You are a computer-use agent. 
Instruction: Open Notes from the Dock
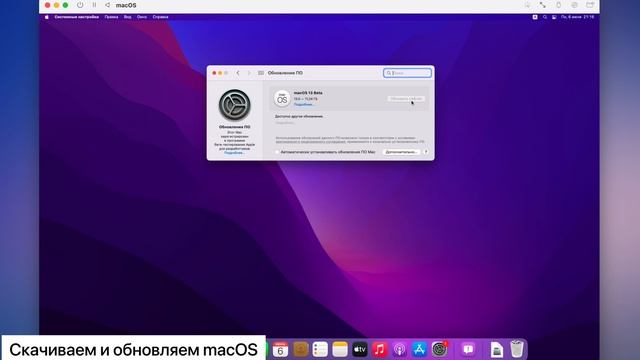click(x=340, y=349)
